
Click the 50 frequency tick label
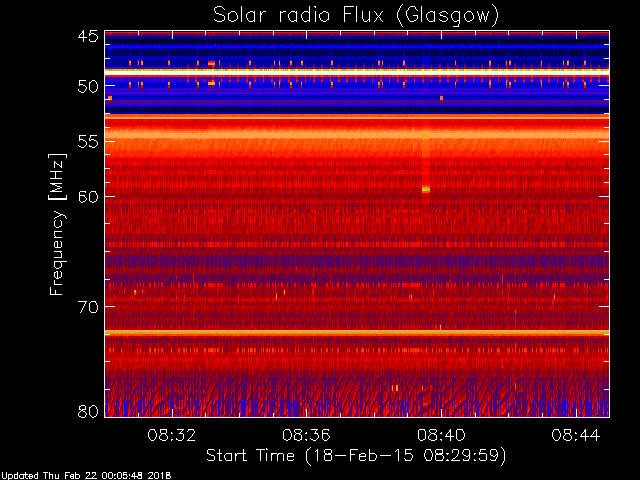88,86
